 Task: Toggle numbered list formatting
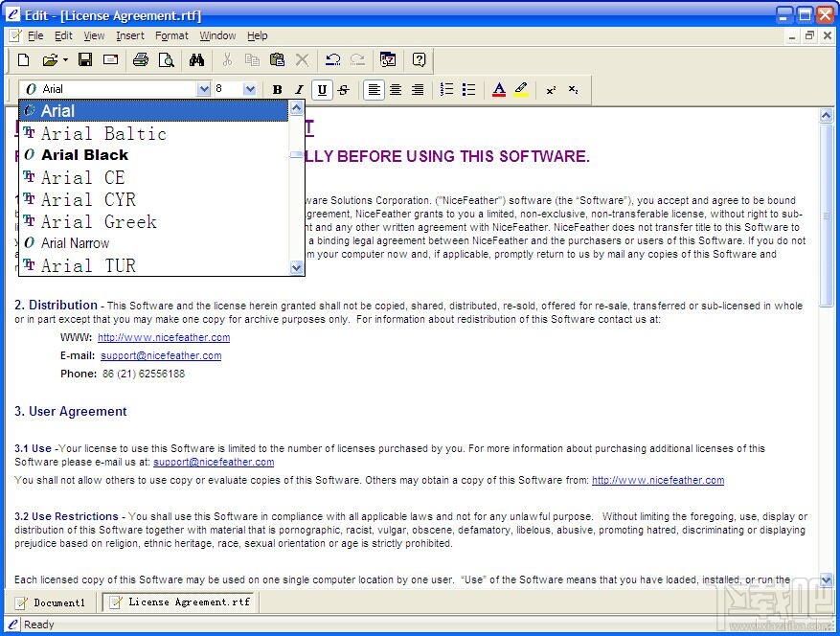click(446, 89)
